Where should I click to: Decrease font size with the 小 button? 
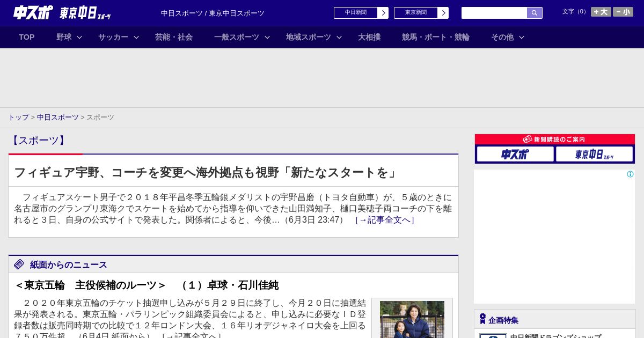(x=623, y=12)
